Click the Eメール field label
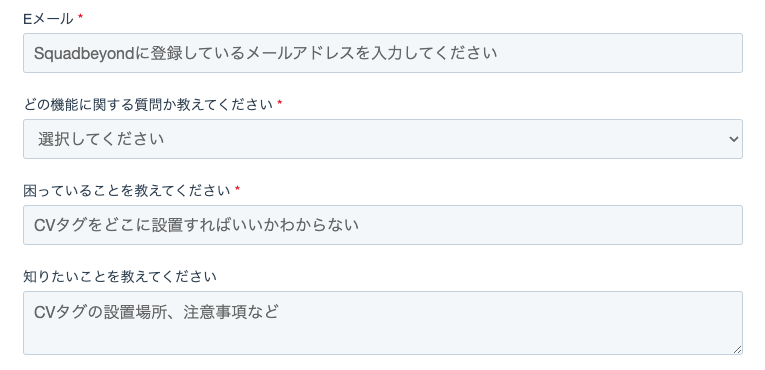 click(48, 19)
